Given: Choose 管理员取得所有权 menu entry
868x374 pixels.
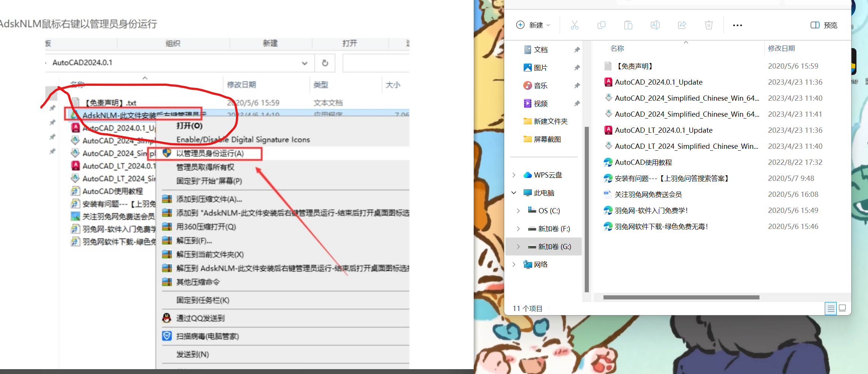Looking at the screenshot, I should 205,167.
